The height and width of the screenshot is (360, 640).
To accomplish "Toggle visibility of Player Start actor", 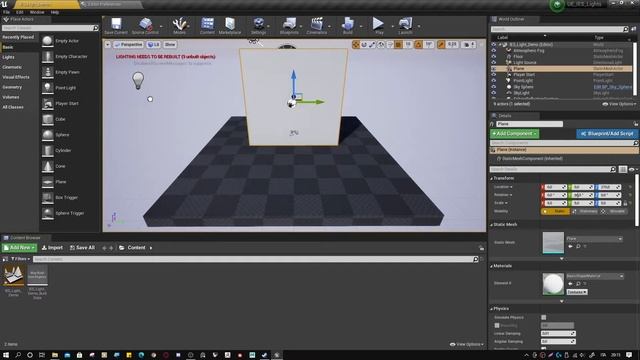I will pos(493,75).
